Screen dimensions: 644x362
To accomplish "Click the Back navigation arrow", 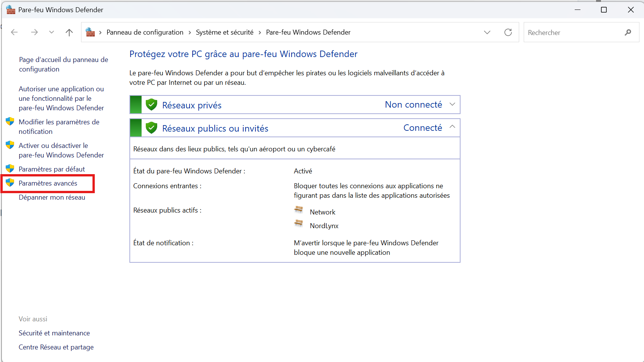I will pos(14,32).
